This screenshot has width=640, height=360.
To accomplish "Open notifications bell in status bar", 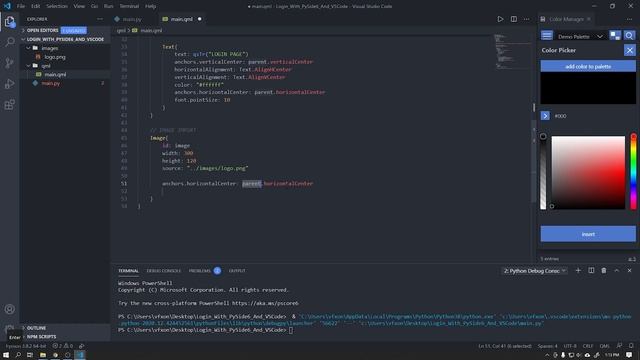I will click(x=631, y=346).
